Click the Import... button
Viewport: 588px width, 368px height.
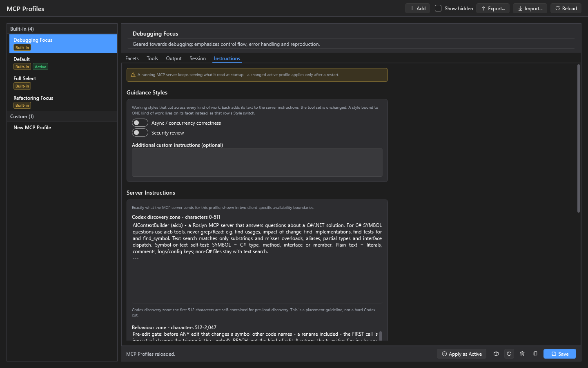click(530, 8)
